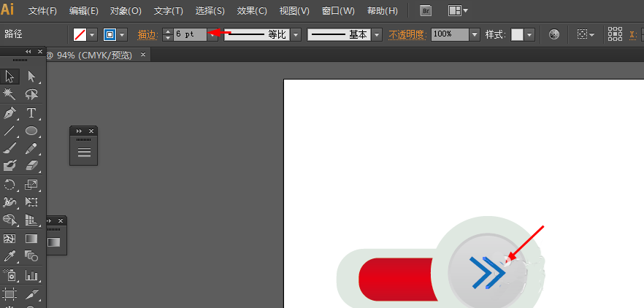
Task: Click the stroke color swatch
Action: (x=110, y=35)
